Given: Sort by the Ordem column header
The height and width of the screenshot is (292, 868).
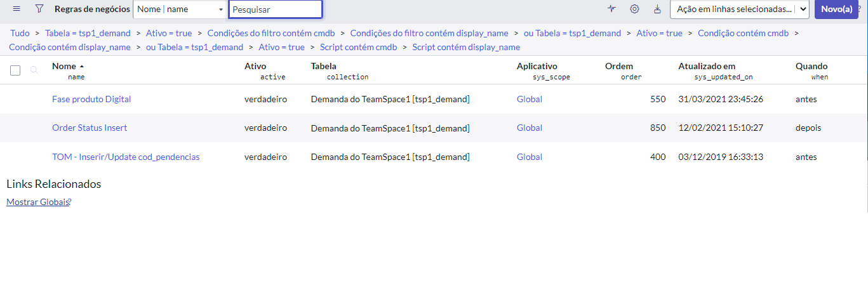Looking at the screenshot, I should pyautogui.click(x=619, y=66).
